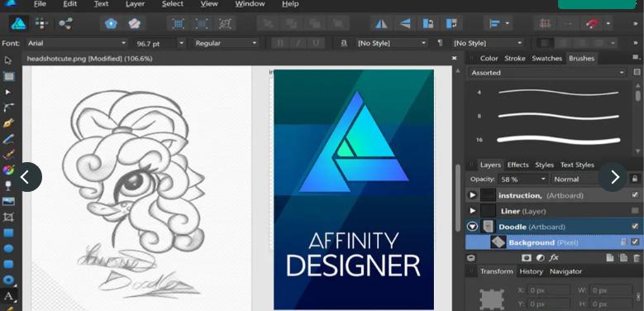Select the Donut shape tool

[8, 280]
